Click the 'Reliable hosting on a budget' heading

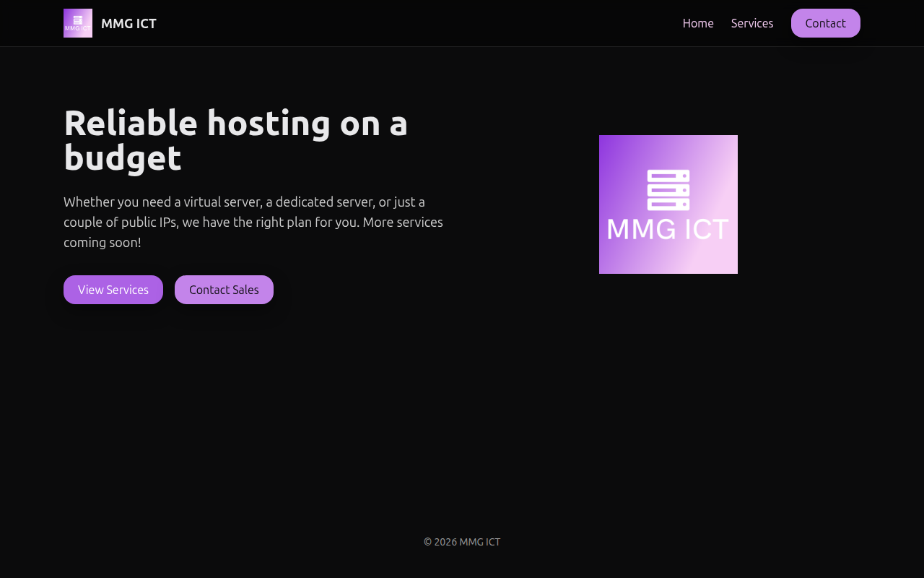pyautogui.click(x=236, y=140)
